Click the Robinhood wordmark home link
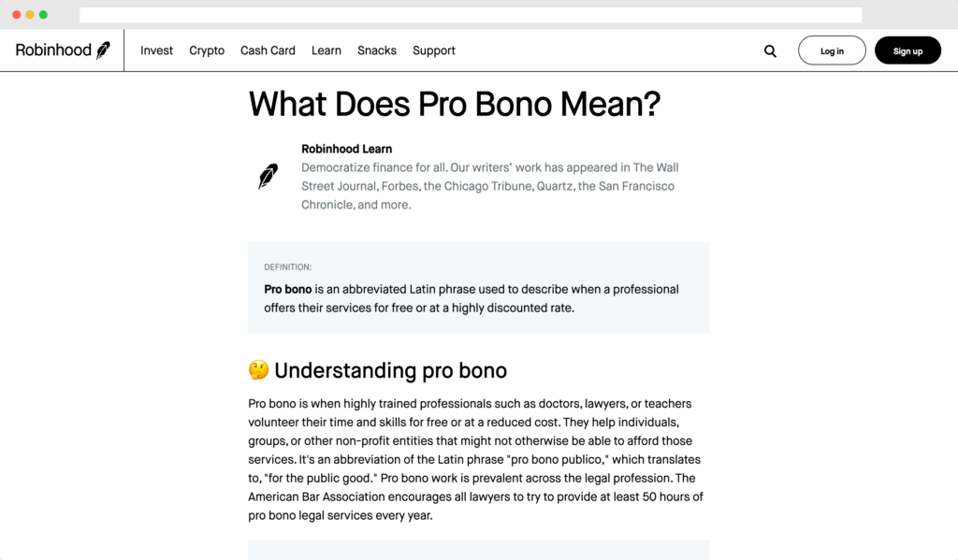The image size is (958, 560). click(x=53, y=50)
